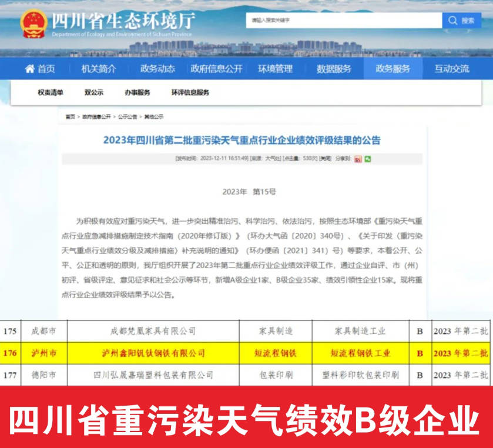Viewport: 493px width, 448px height.
Task: Click the company cell 泸州鑫阳钒钛钢铁有限公司
Action: click(153, 353)
